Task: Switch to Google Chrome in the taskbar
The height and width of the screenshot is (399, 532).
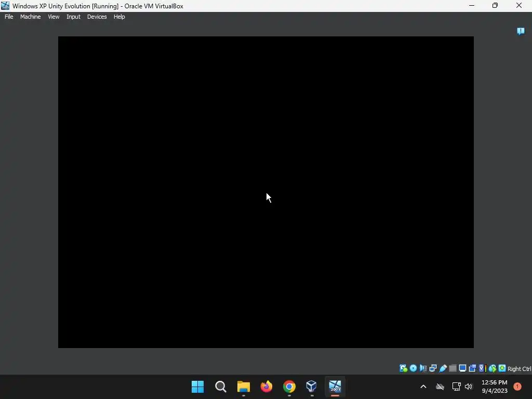Action: 289,387
